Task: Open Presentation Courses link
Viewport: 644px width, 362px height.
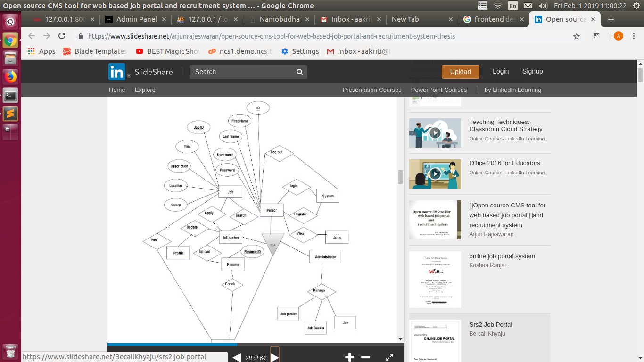Action: click(372, 90)
